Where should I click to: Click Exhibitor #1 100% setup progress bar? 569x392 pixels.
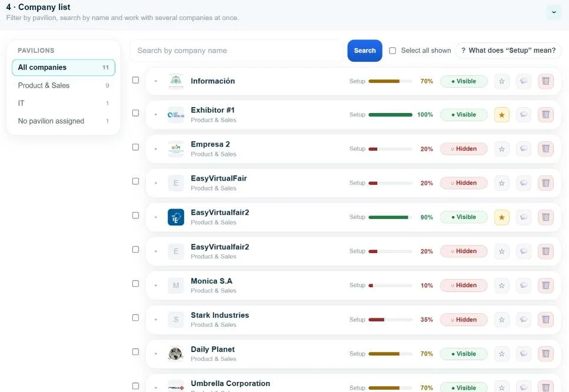(x=391, y=115)
